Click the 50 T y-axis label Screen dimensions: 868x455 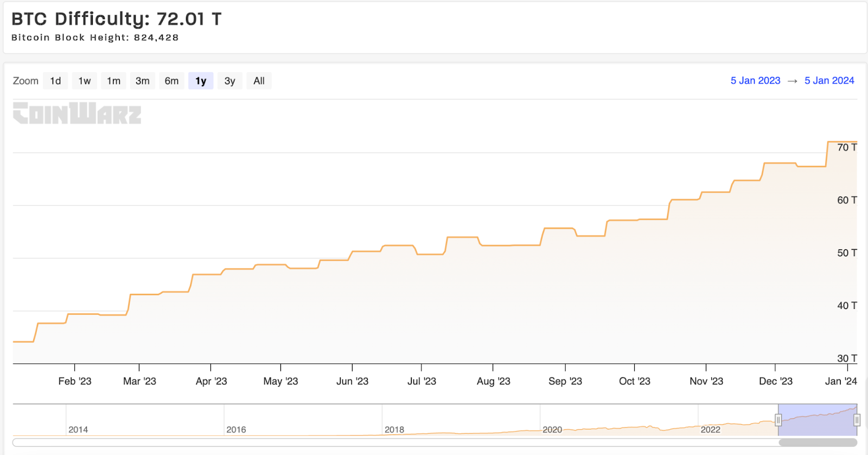click(847, 252)
